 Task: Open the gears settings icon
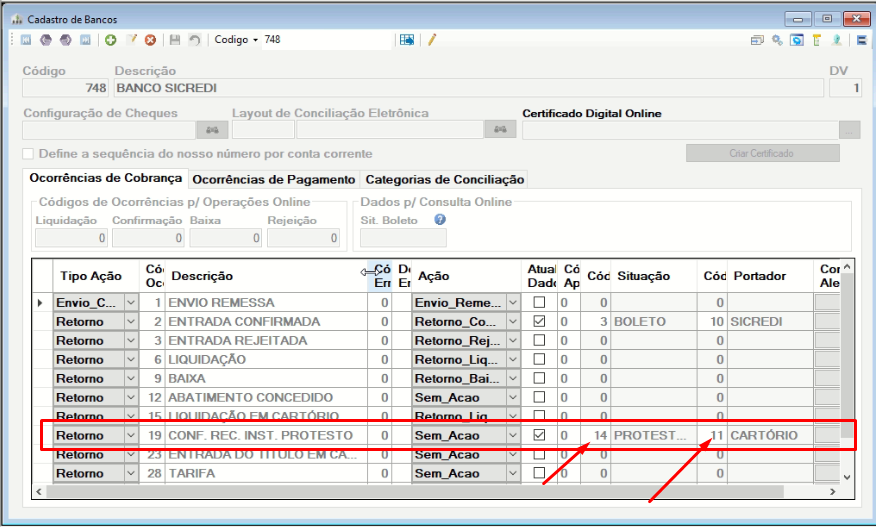pyautogui.click(x=777, y=40)
